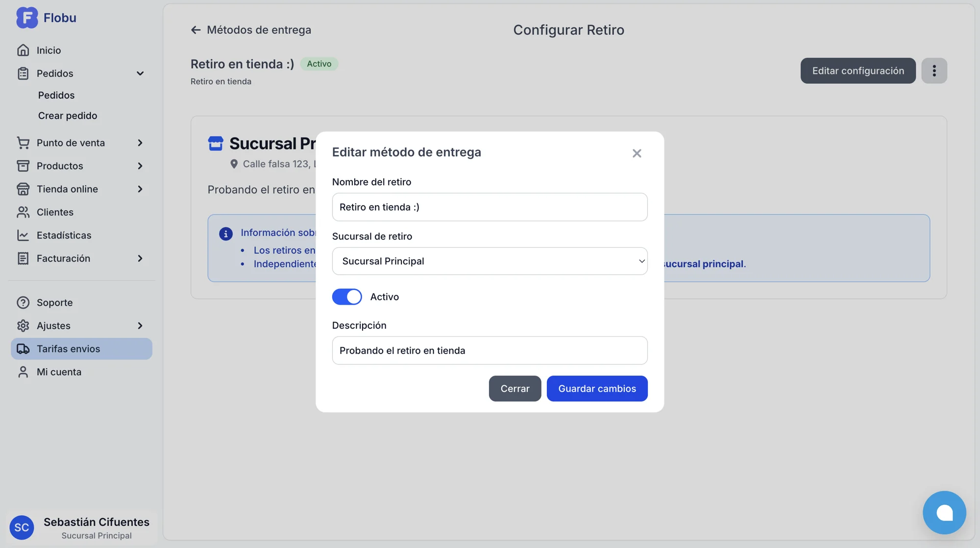Expand the Facturación submenu arrow
The height and width of the screenshot is (548, 980).
[x=140, y=258]
